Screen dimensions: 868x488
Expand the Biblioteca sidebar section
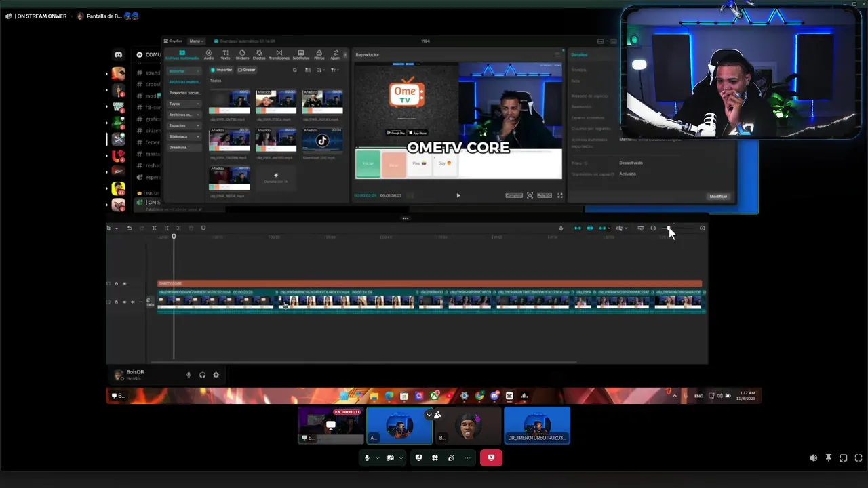184,136
